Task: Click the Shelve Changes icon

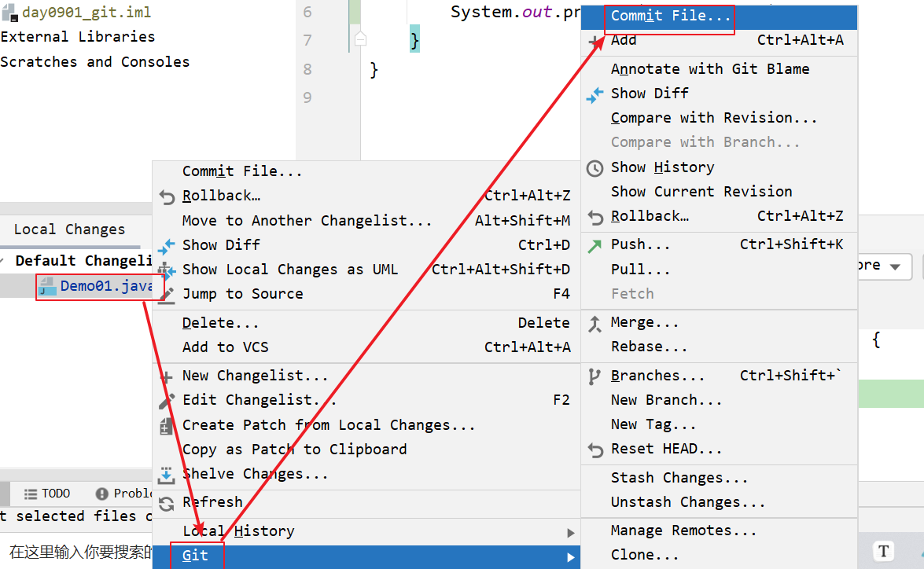Action: click(x=167, y=475)
